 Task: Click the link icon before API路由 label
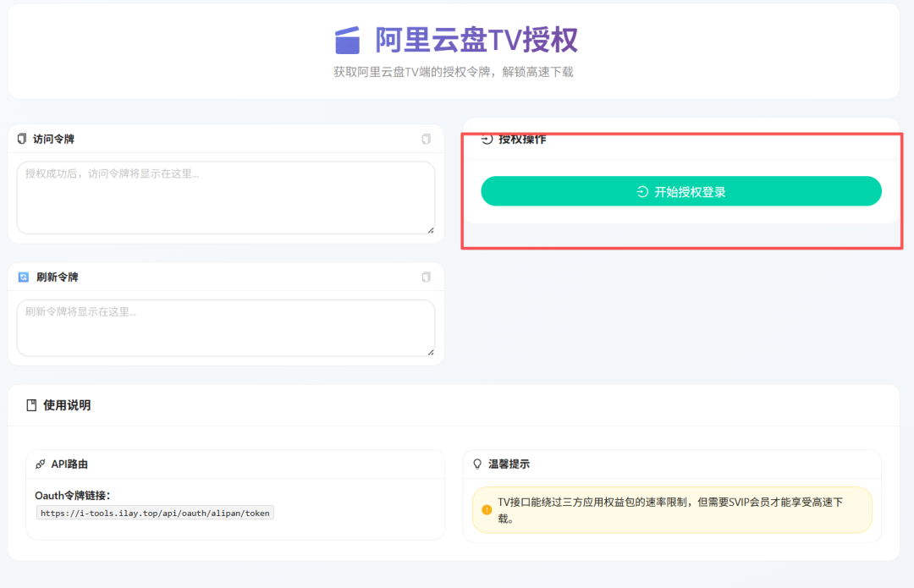click(41, 464)
